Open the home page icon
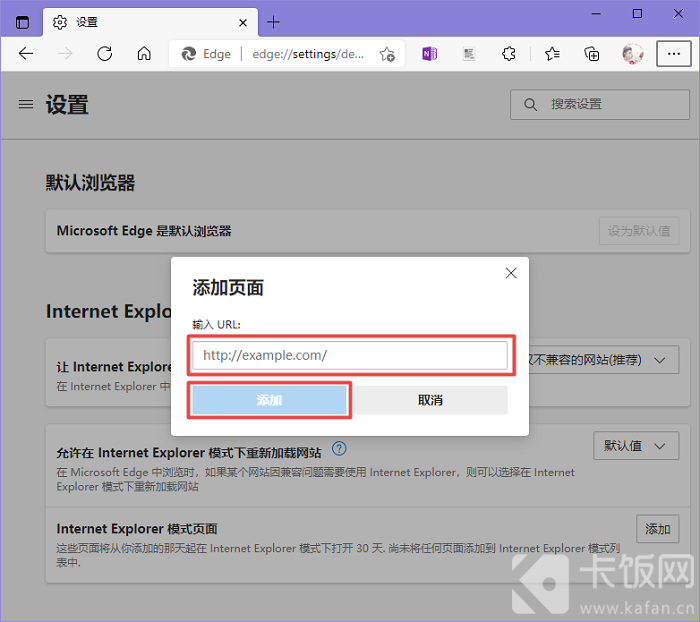 pos(144,54)
